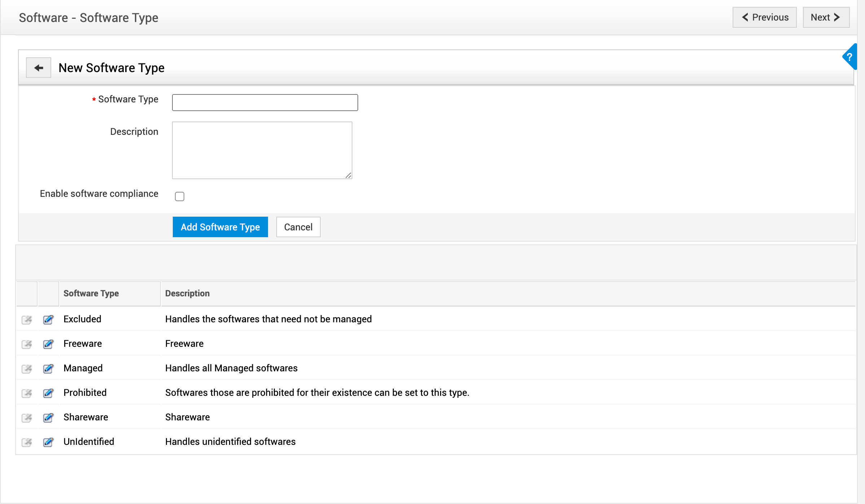Click the compliance icon for Prohibited type

pyautogui.click(x=27, y=392)
